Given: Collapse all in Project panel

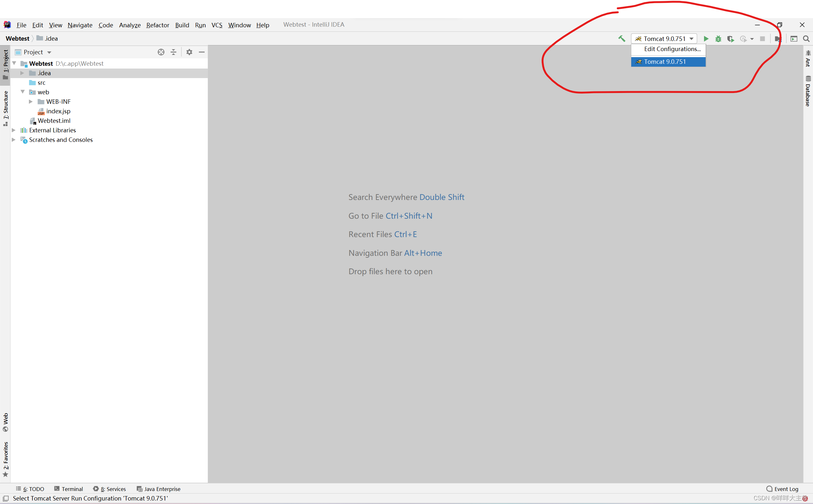Looking at the screenshot, I should 173,52.
